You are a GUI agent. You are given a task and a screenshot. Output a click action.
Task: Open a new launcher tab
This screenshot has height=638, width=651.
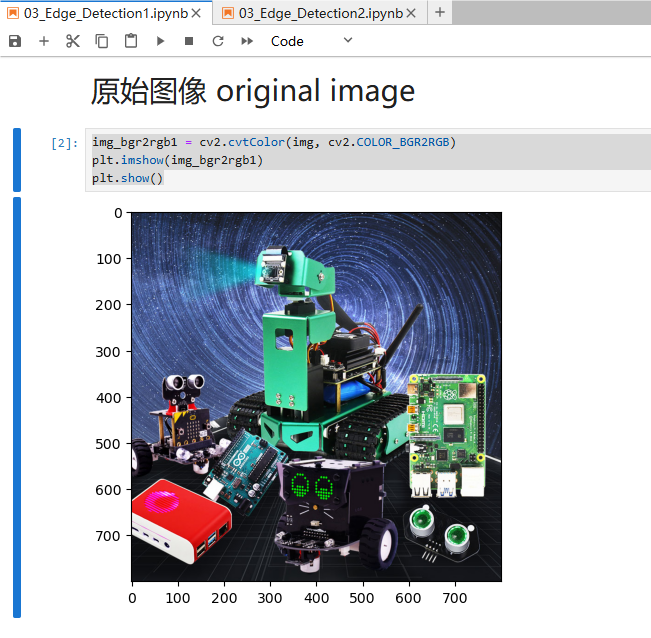[440, 12]
